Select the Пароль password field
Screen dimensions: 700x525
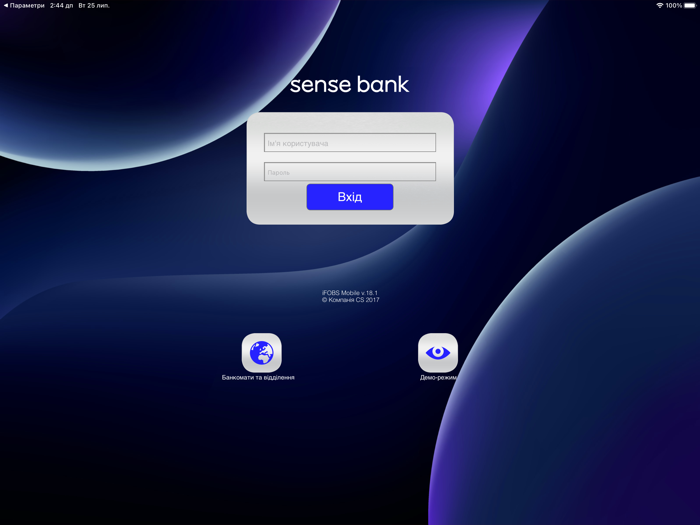(350, 172)
